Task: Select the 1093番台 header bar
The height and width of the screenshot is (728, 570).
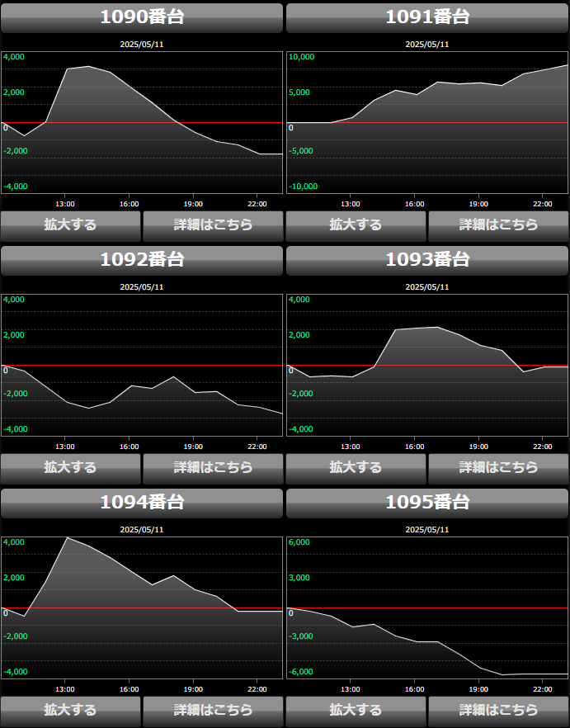Action: point(427,261)
